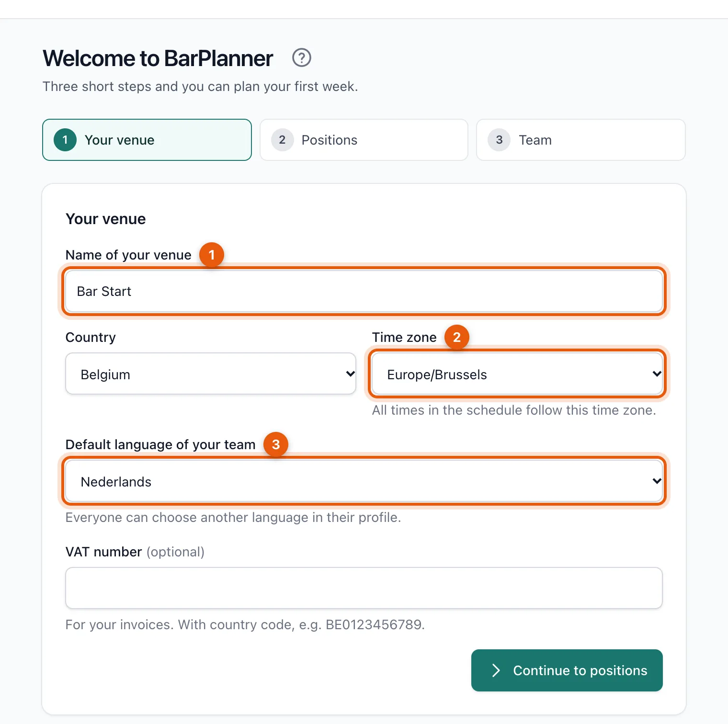The image size is (728, 724).
Task: Click the language dropdown chevron arrow
Action: pyautogui.click(x=657, y=481)
